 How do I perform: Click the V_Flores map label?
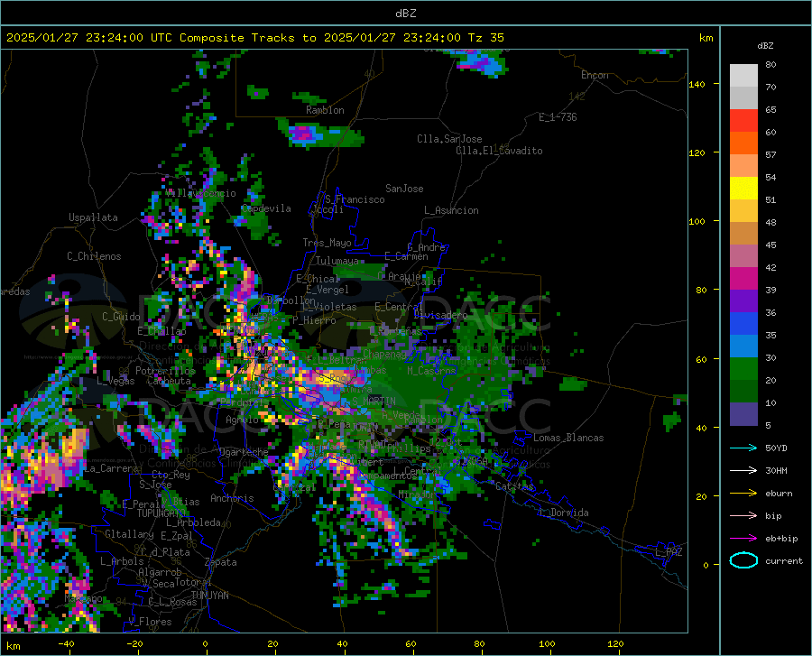click(x=150, y=622)
